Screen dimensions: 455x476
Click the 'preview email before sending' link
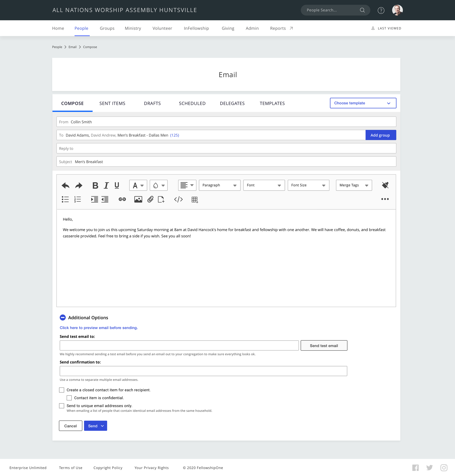(x=98, y=327)
